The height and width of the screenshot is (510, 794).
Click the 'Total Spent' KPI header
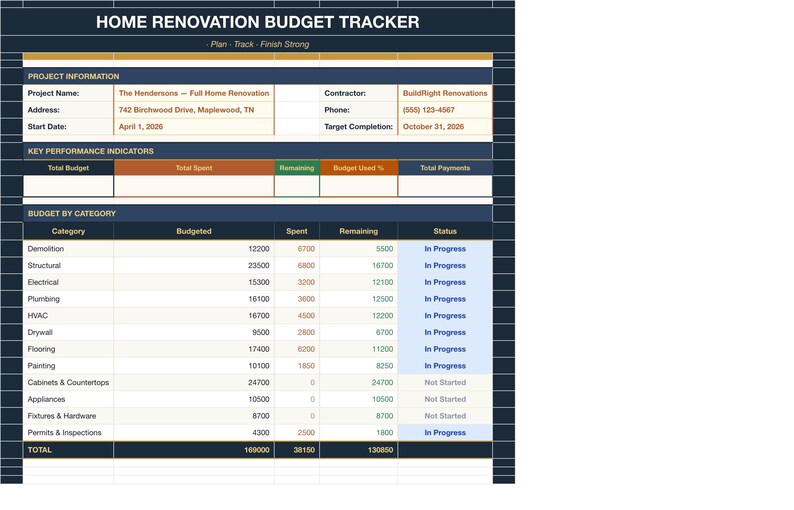(x=194, y=168)
